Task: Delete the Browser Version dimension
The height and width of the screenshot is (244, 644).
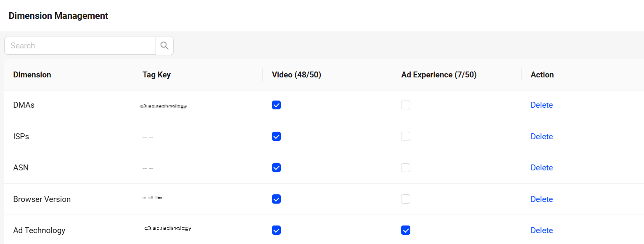Action: (x=541, y=199)
